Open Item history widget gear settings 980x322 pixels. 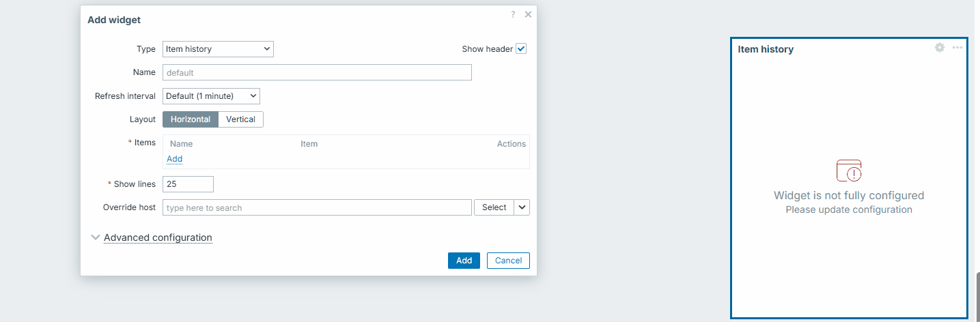(940, 48)
